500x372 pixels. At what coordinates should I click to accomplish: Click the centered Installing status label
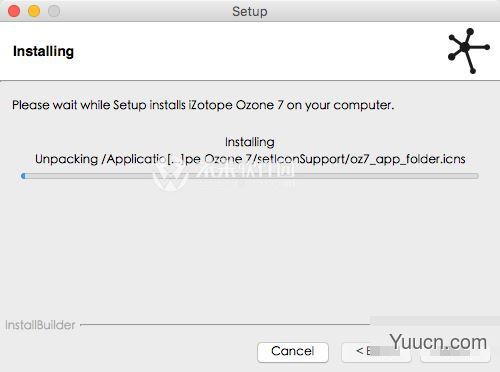[250, 142]
